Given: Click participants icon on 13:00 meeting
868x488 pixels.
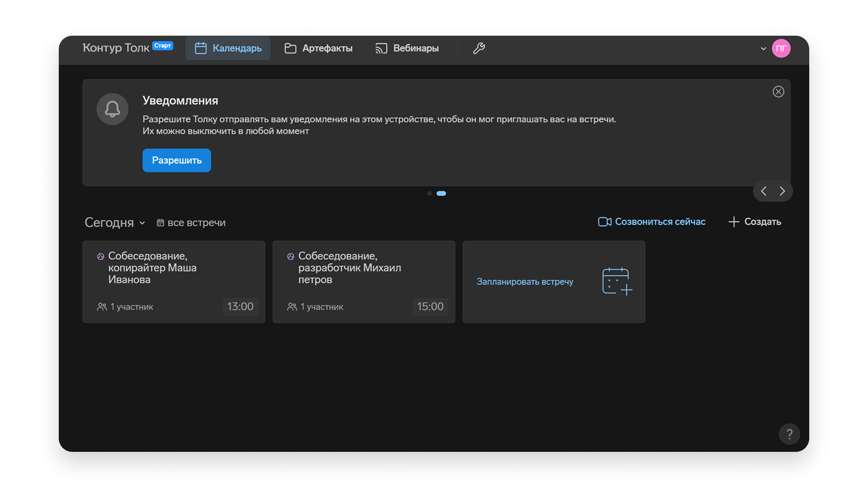Looking at the screenshot, I should click(x=102, y=307).
